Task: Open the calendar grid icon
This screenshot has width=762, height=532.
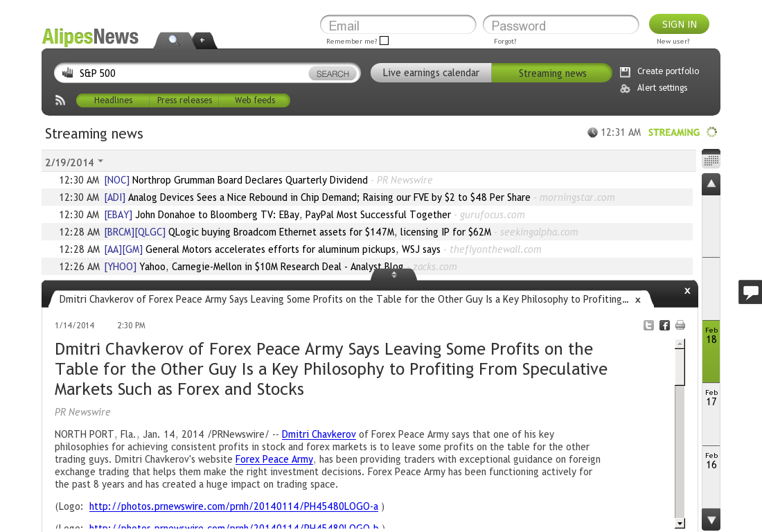Action: point(711,159)
